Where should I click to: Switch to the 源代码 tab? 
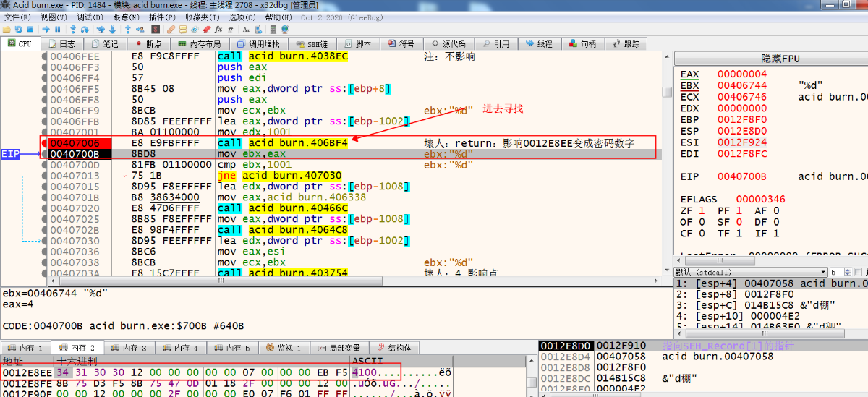coord(448,43)
